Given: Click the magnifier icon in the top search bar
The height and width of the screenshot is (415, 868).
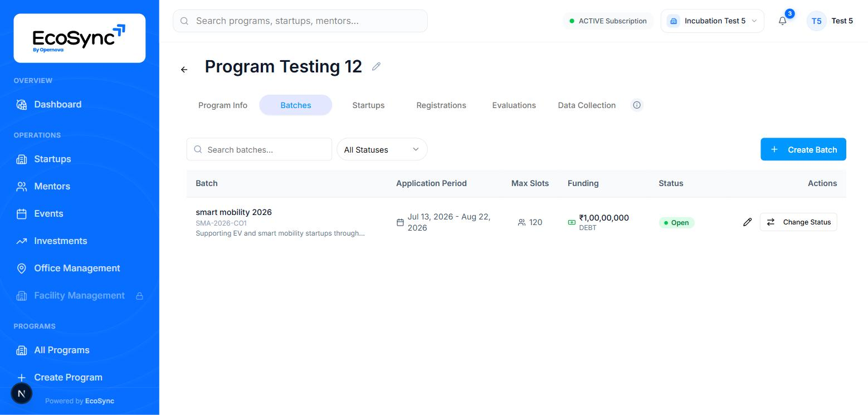Looking at the screenshot, I should [184, 21].
